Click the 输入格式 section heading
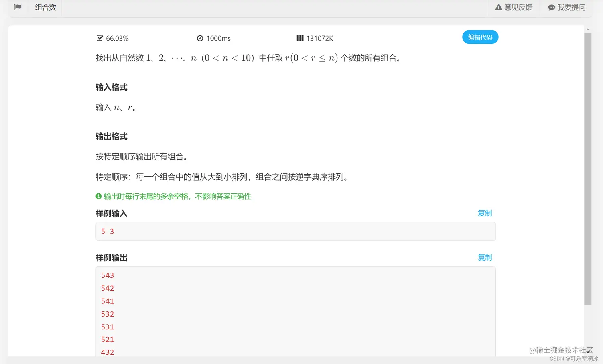The image size is (603, 364). pos(111,87)
